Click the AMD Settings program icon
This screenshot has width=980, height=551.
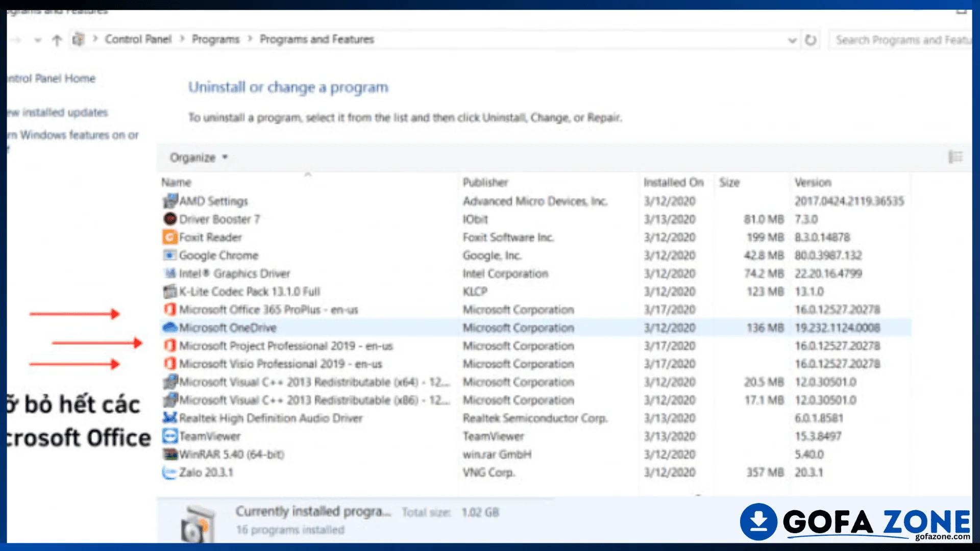click(x=170, y=201)
